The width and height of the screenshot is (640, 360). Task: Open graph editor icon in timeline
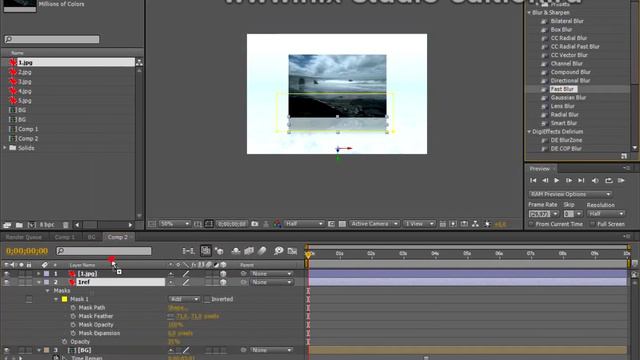(x=292, y=251)
